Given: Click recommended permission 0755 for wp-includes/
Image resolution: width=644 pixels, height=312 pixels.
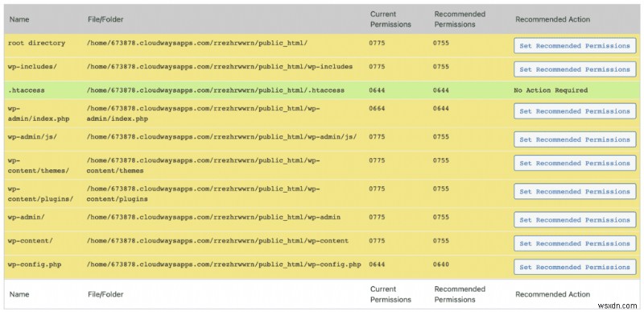Looking at the screenshot, I should coord(441,67).
